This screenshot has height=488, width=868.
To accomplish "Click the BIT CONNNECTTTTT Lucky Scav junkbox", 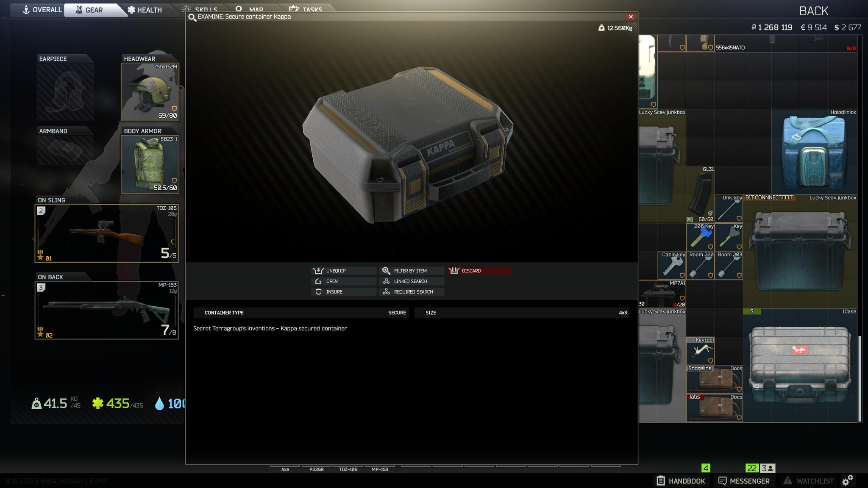I will coord(800,251).
